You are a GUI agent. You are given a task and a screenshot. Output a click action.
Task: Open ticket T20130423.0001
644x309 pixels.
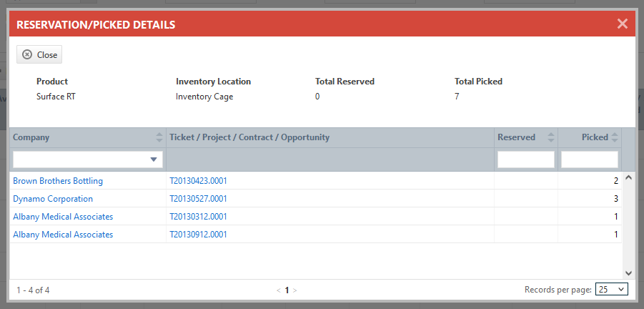198,181
